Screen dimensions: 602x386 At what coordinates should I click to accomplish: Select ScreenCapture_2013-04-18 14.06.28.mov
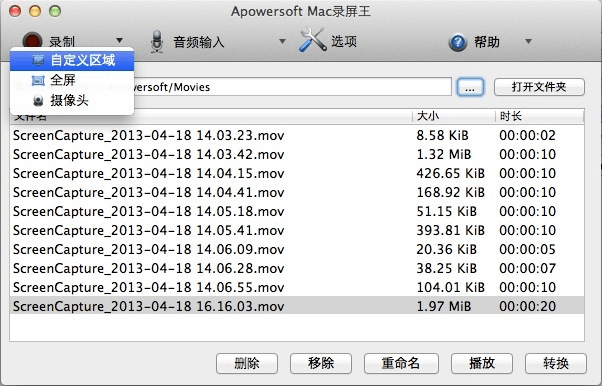tap(149, 268)
